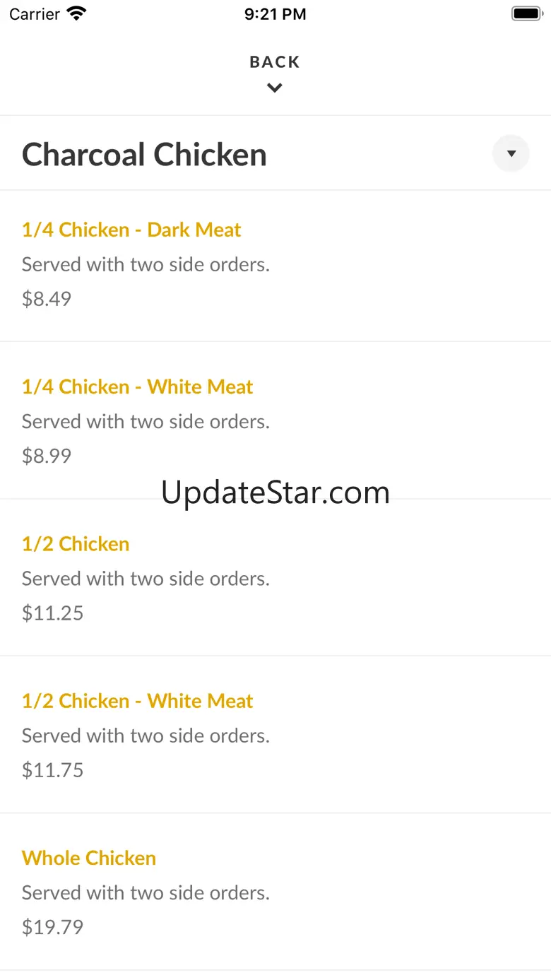
Task: Tap the UpdateStar.com watermark text
Action: click(x=275, y=492)
